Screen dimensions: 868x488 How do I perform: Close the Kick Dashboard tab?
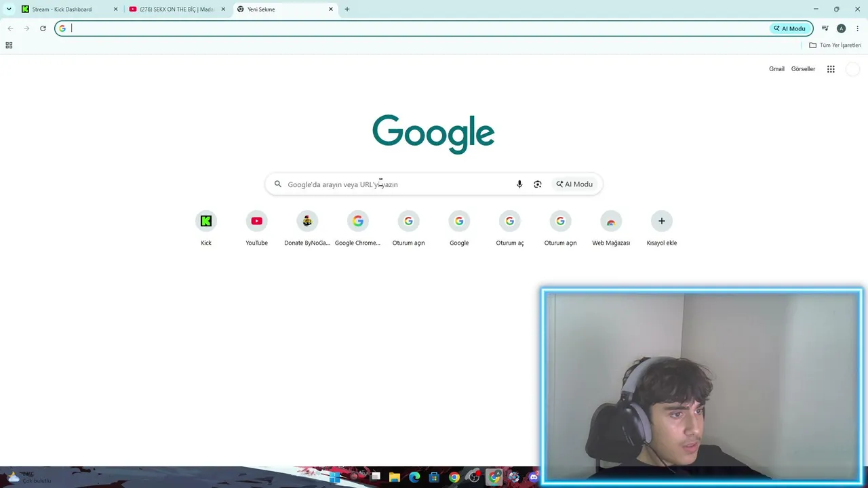click(x=115, y=9)
